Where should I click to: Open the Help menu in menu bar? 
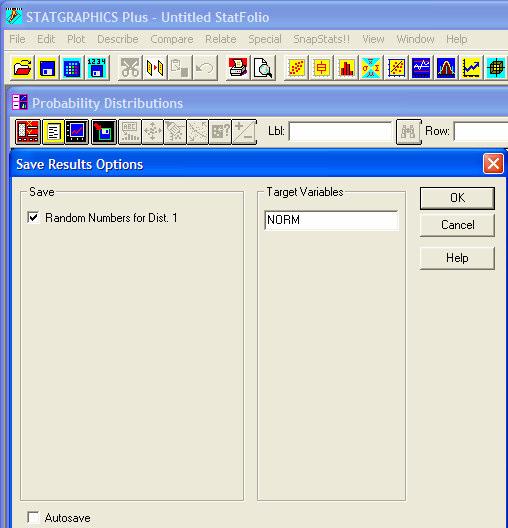tap(456, 39)
